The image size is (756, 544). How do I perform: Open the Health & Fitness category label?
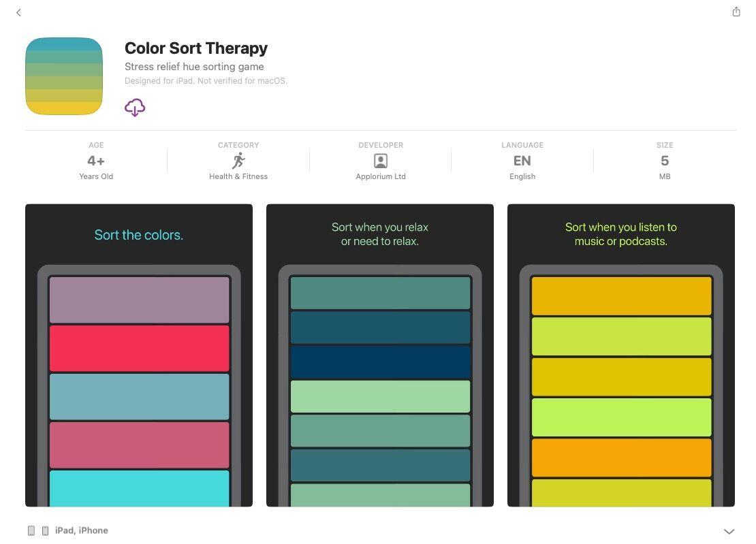238,176
